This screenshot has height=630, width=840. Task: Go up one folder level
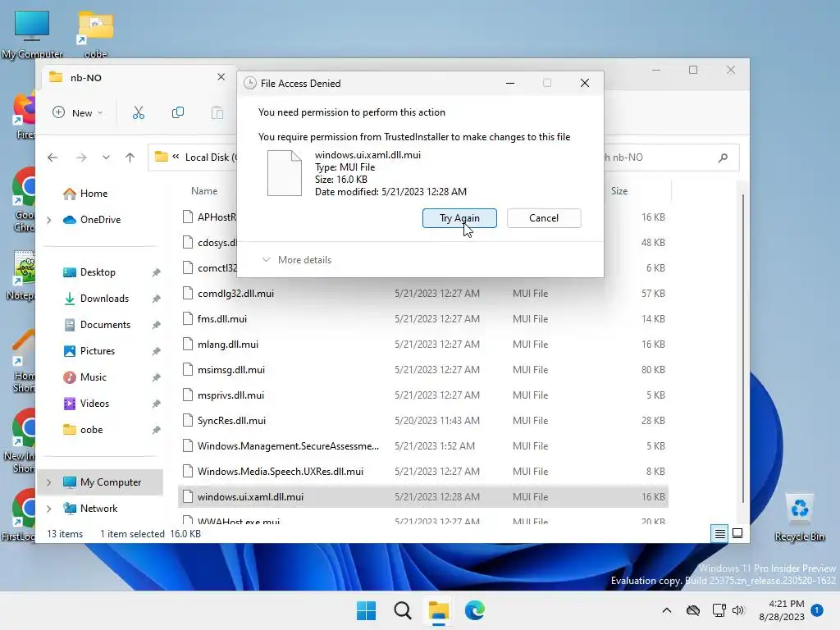point(130,157)
